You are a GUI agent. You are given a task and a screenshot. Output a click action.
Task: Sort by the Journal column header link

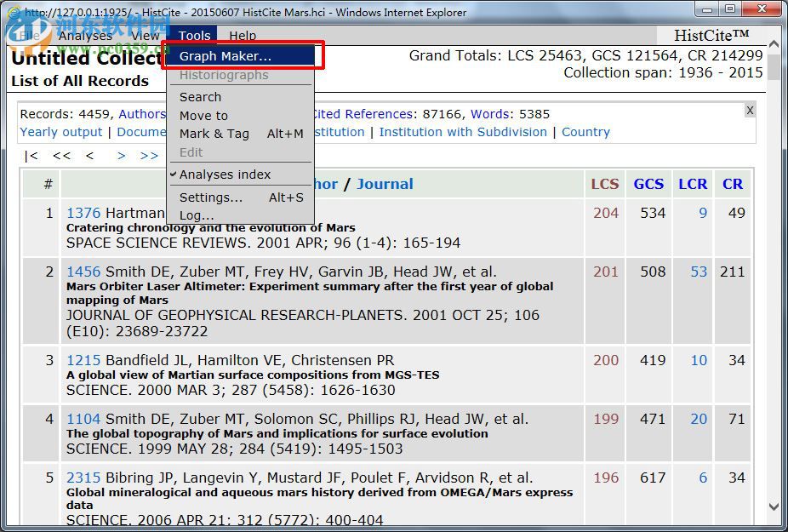(385, 184)
